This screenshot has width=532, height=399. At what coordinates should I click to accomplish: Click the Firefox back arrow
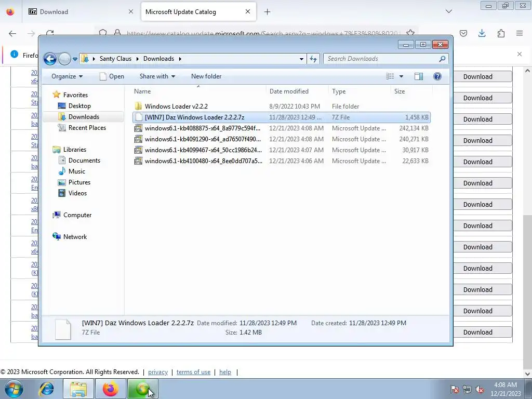12,33
